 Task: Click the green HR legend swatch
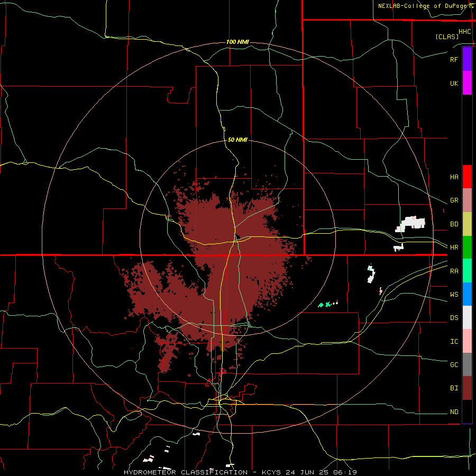[x=467, y=248]
